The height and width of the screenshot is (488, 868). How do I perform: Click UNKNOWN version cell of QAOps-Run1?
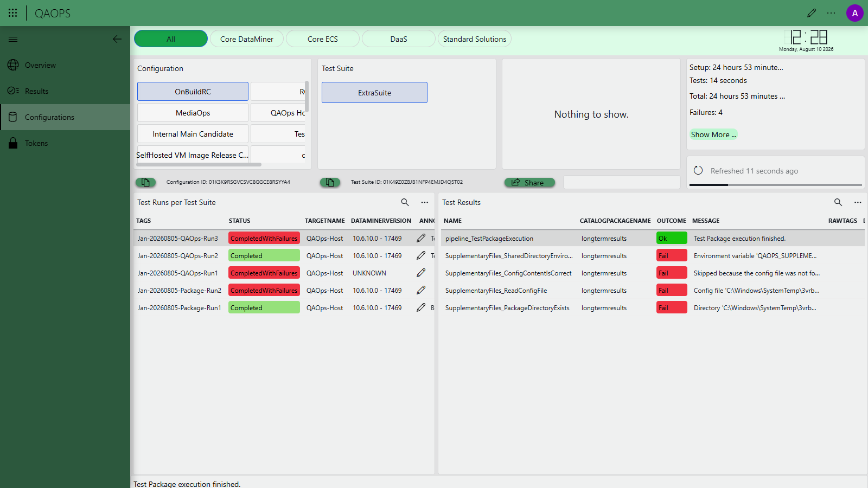[x=369, y=273]
